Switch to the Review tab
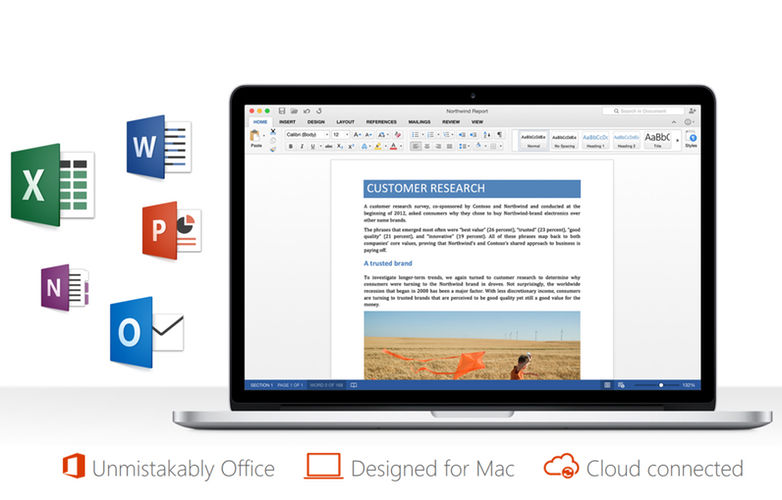The height and width of the screenshot is (500, 782). [x=451, y=122]
